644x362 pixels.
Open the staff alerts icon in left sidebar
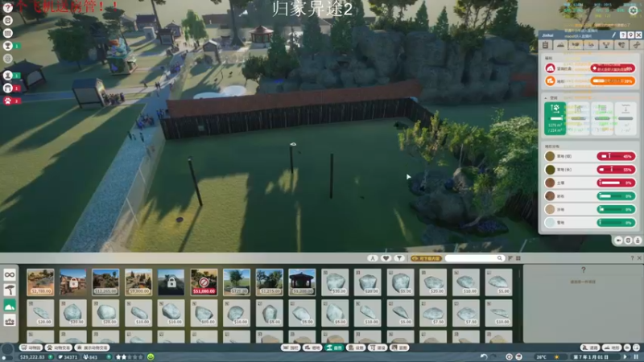(x=7, y=75)
